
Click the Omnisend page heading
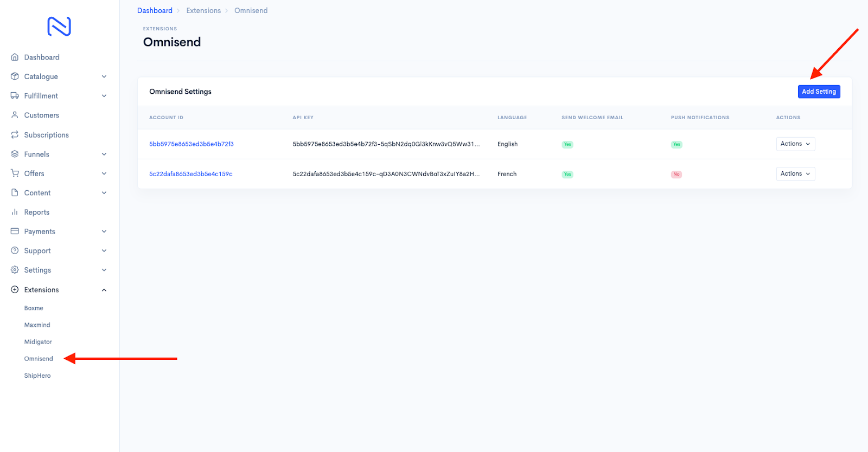pos(172,42)
